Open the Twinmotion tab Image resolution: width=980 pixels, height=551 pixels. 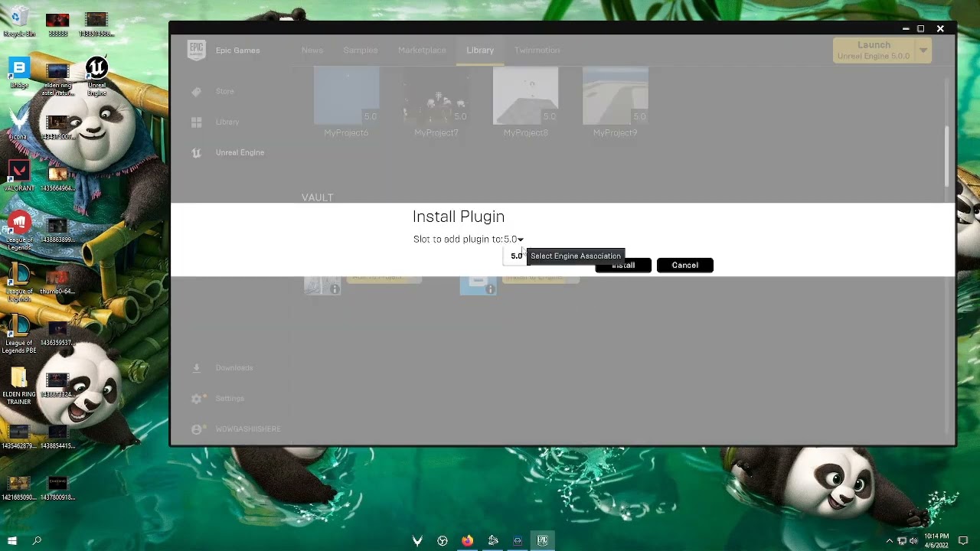537,50
